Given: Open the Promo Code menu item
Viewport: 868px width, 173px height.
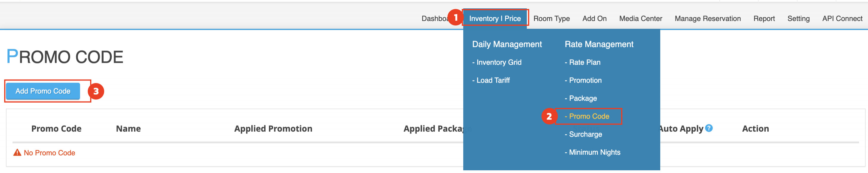Looking at the screenshot, I should (589, 116).
